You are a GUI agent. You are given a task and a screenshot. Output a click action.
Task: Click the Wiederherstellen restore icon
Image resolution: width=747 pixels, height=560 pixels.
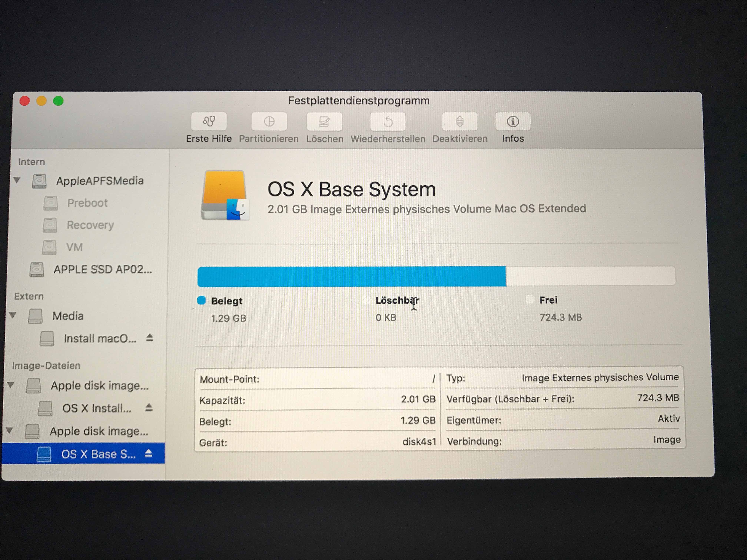coord(388,121)
